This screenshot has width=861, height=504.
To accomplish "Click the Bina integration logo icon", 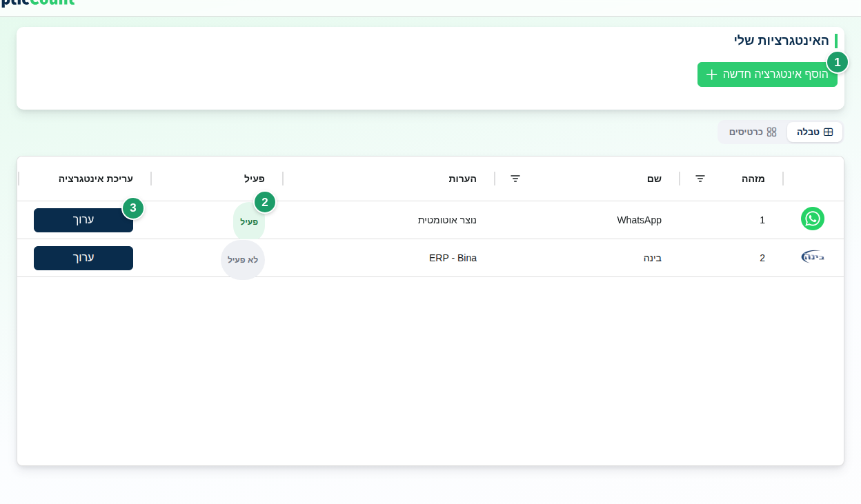I will (x=813, y=257).
